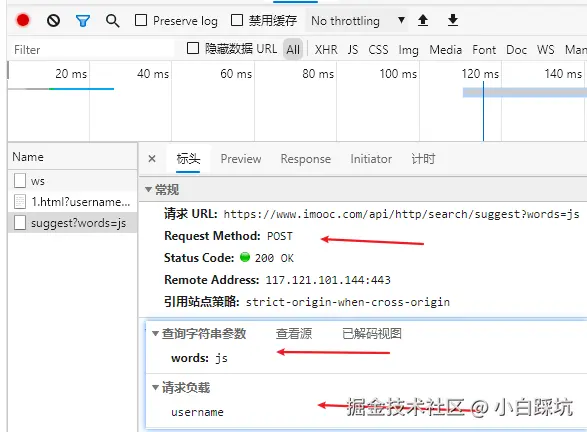Image resolution: width=587 pixels, height=432 pixels.
Task: Filter requests by WS
Action: (x=545, y=49)
